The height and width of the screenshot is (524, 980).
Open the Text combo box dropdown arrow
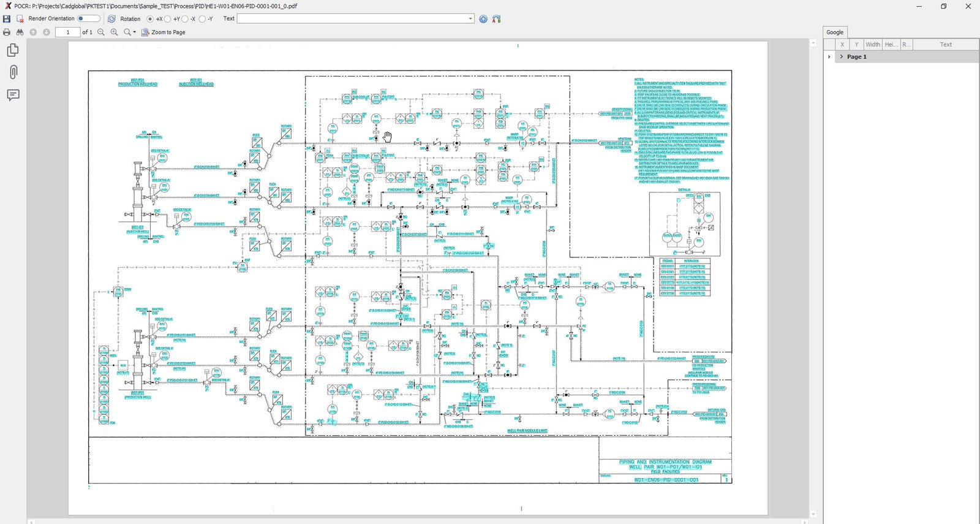click(x=470, y=19)
